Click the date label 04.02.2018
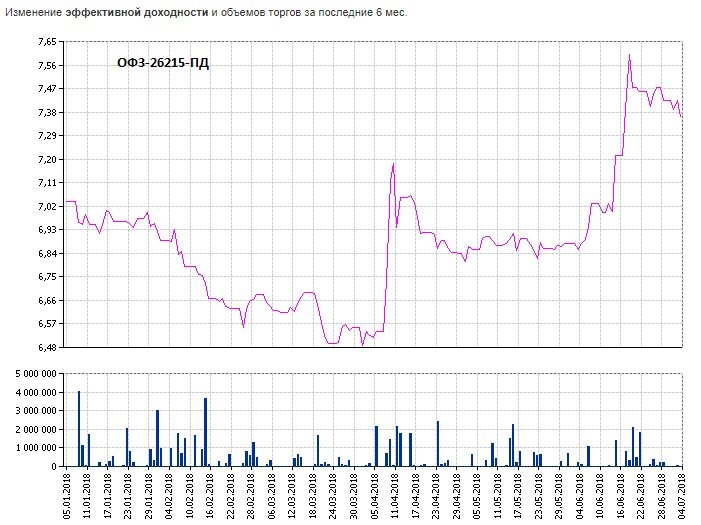701x525 pixels. 169,497
